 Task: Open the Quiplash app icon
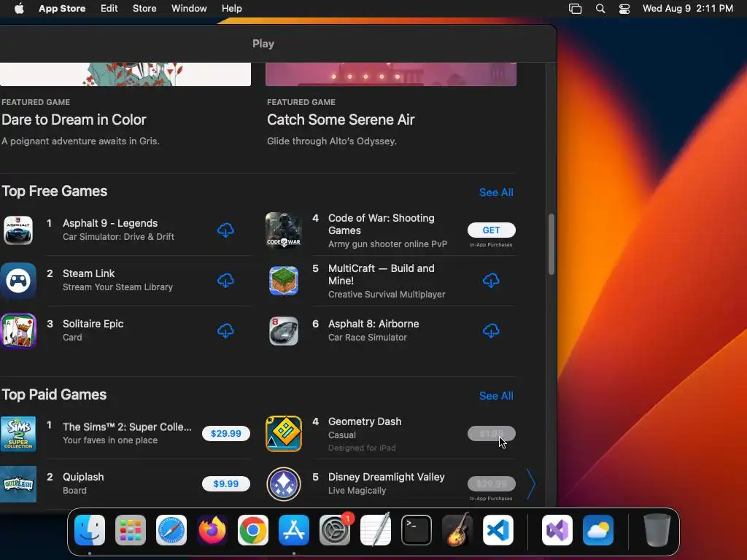coord(18,484)
